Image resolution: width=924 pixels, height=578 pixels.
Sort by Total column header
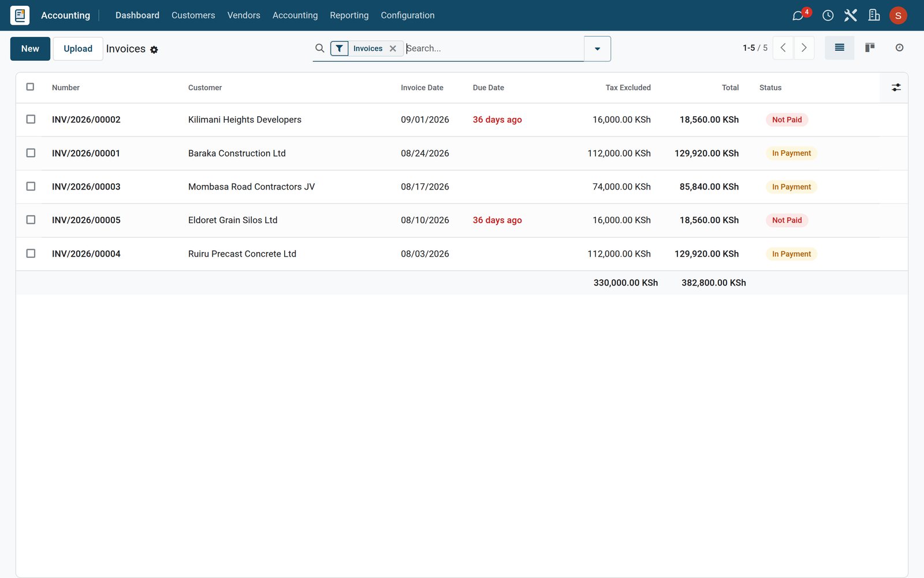(x=730, y=88)
